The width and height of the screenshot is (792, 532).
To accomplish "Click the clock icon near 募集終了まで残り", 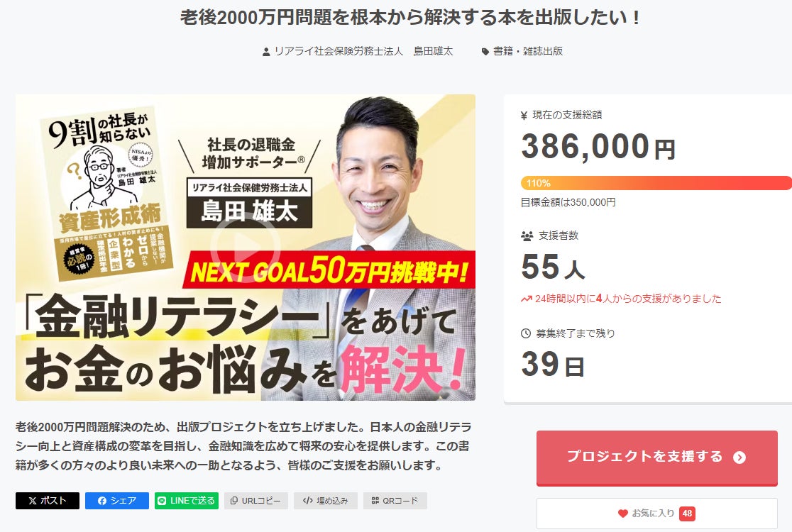I will click(526, 333).
